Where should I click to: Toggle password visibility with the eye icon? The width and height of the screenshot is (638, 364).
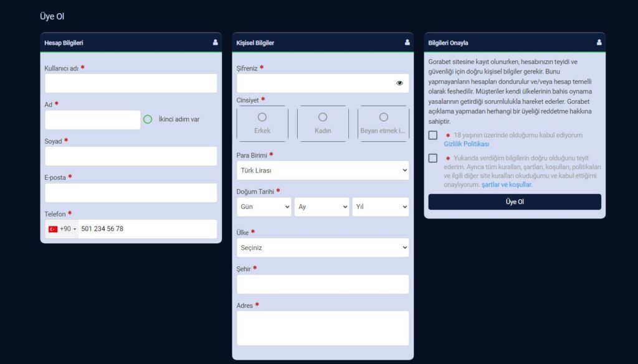click(x=399, y=83)
